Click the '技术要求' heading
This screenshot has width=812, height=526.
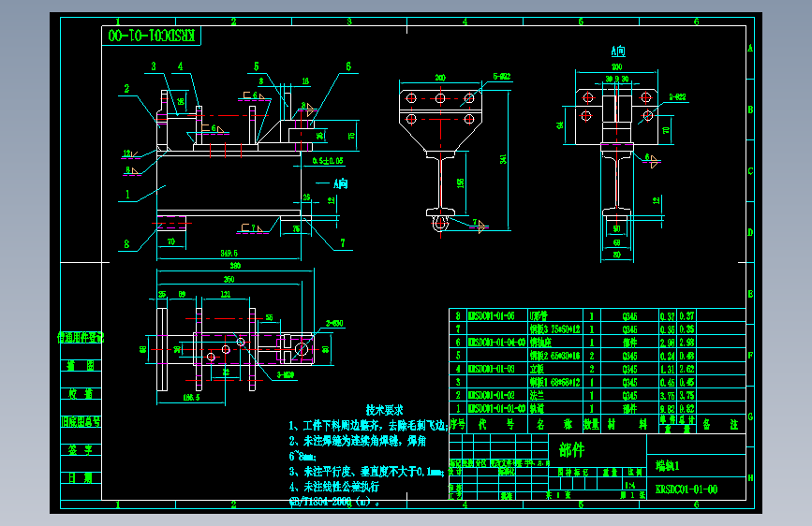click(384, 410)
